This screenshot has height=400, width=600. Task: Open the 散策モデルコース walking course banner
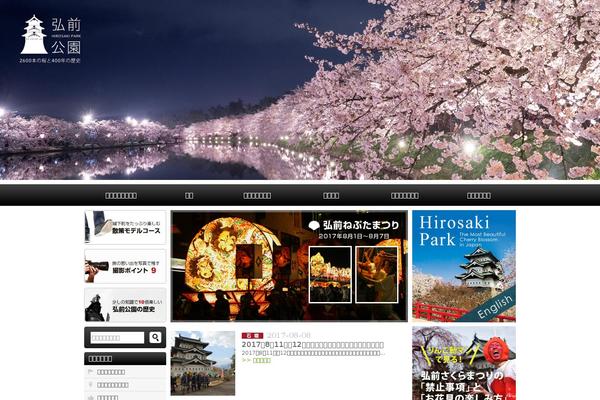tap(125, 227)
